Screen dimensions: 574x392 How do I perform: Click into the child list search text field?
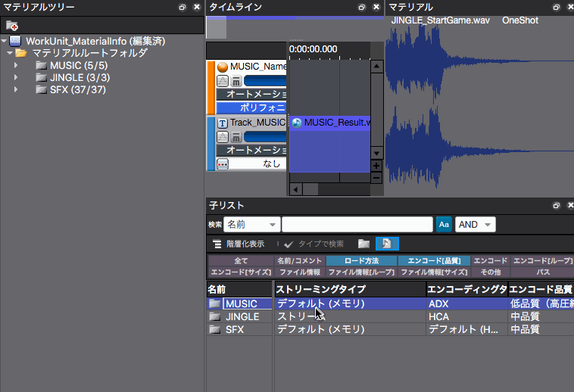tap(356, 225)
